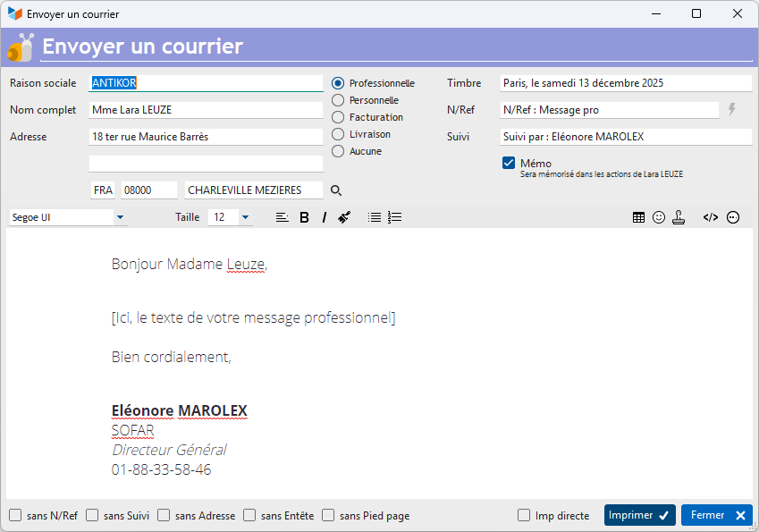Click the line Bien cordialement
The width and height of the screenshot is (759, 532).
point(172,358)
